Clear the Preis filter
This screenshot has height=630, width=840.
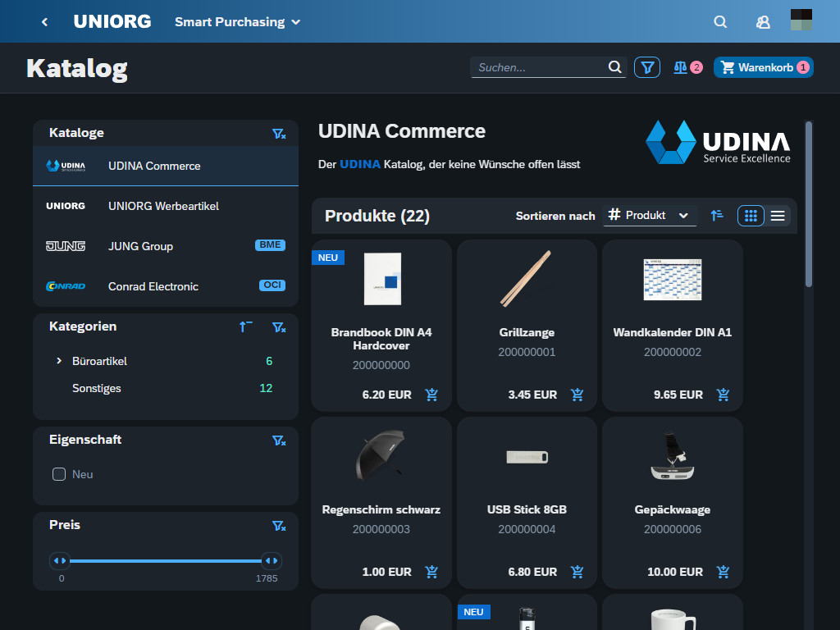(x=279, y=526)
